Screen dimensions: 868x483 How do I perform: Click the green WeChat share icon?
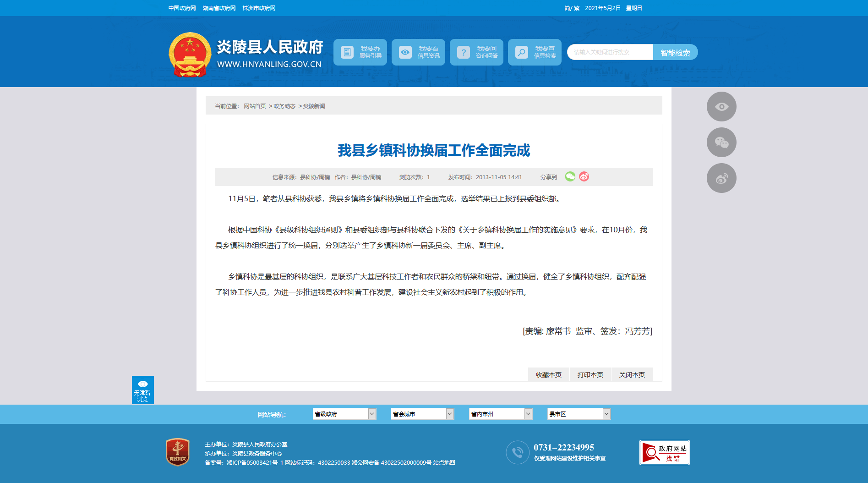click(x=570, y=177)
